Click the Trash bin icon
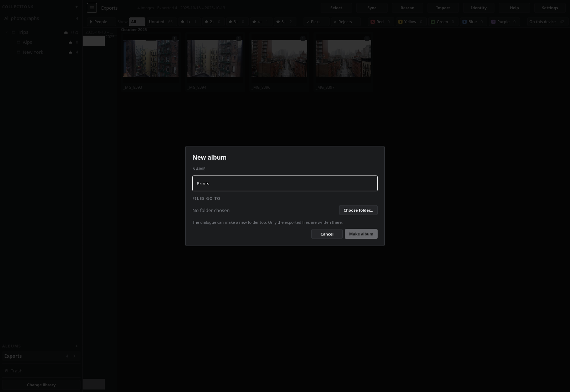Viewport: 570px width, 392px height. 6,371
